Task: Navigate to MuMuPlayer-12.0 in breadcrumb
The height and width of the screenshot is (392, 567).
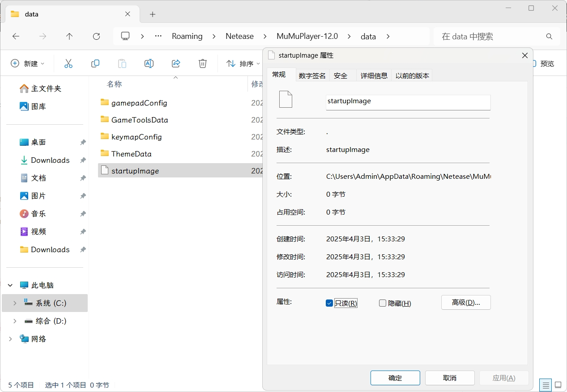Action: 307,36
